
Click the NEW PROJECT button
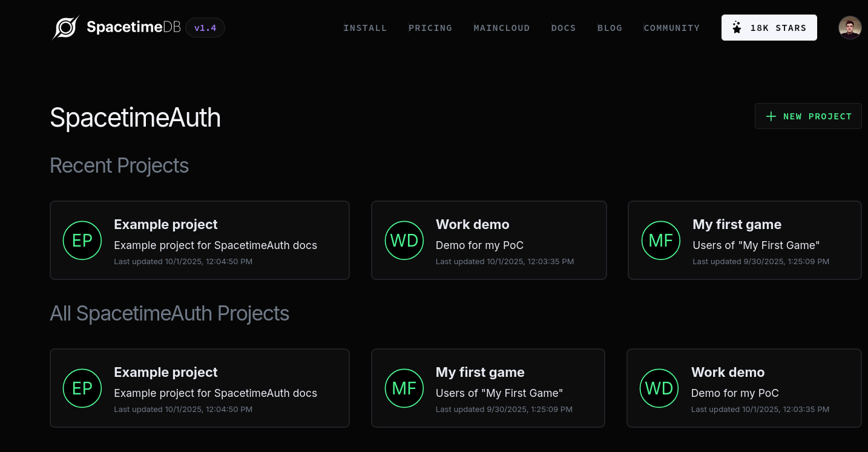click(x=808, y=116)
